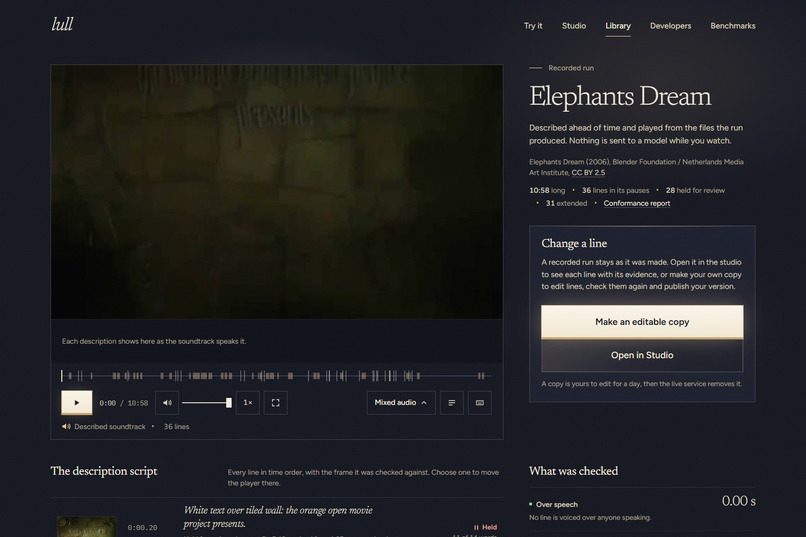Click '31 extended' stat
Screen dimensions: 806x537
[x=566, y=203]
